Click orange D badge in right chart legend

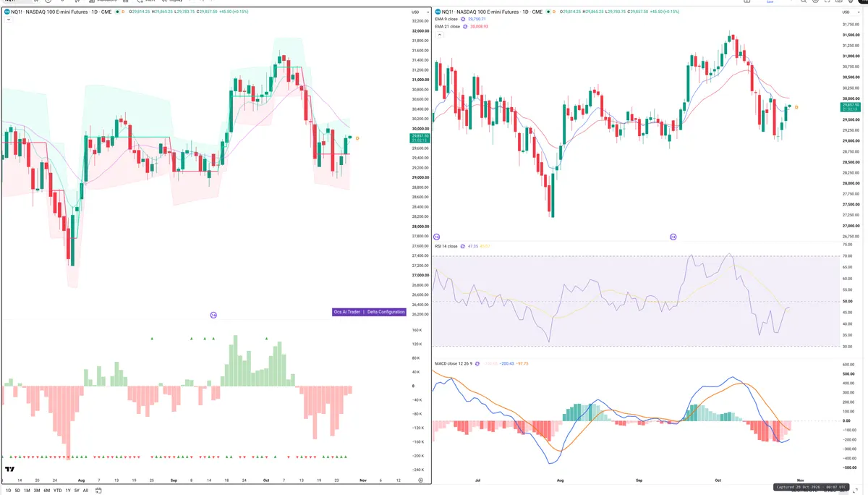554,12
